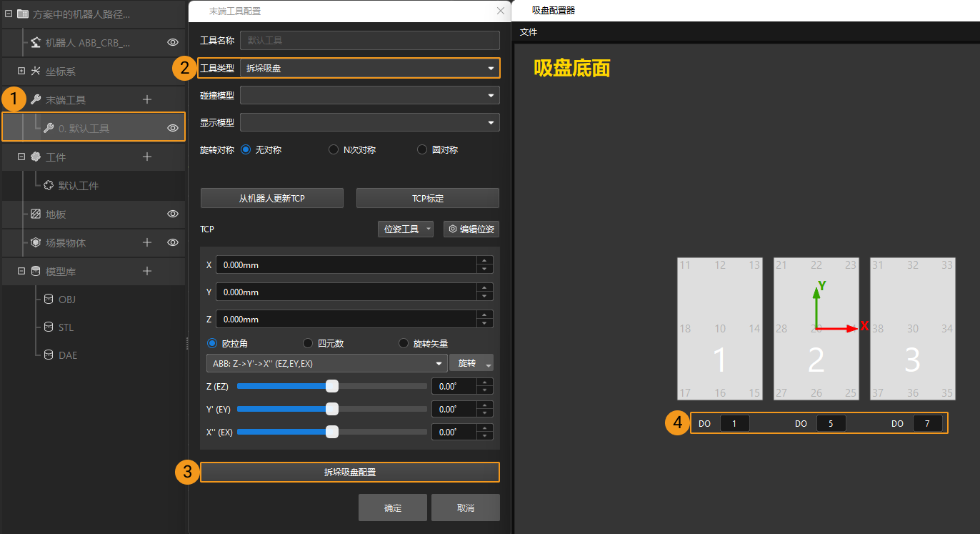Image resolution: width=980 pixels, height=534 pixels.
Task: Hide the robot ABB_CRB eye toggle
Action: [172, 42]
